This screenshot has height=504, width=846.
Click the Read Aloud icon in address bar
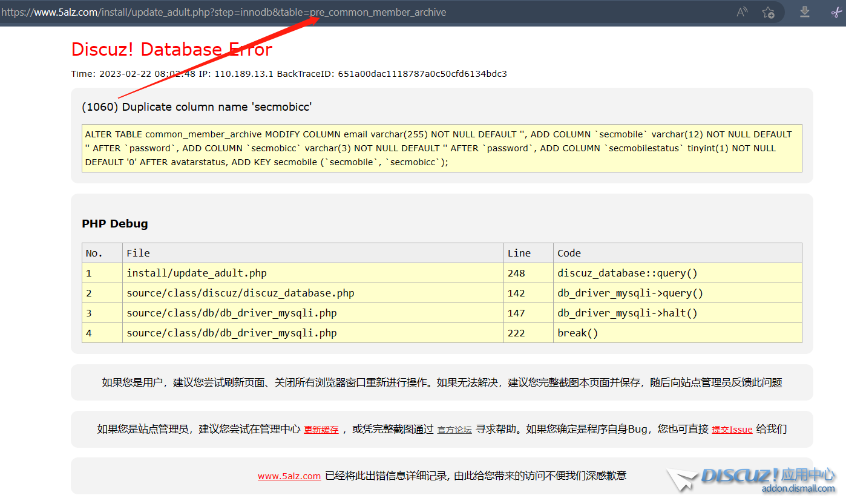click(x=742, y=12)
